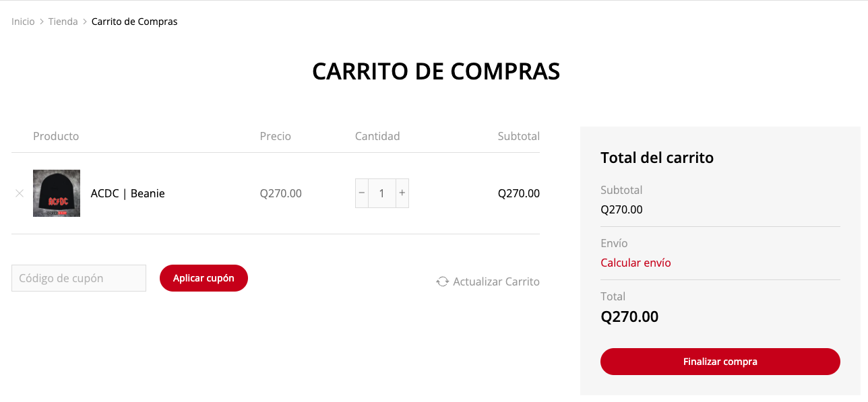
Task: Decrease quantity with the minus button
Action: tap(362, 193)
